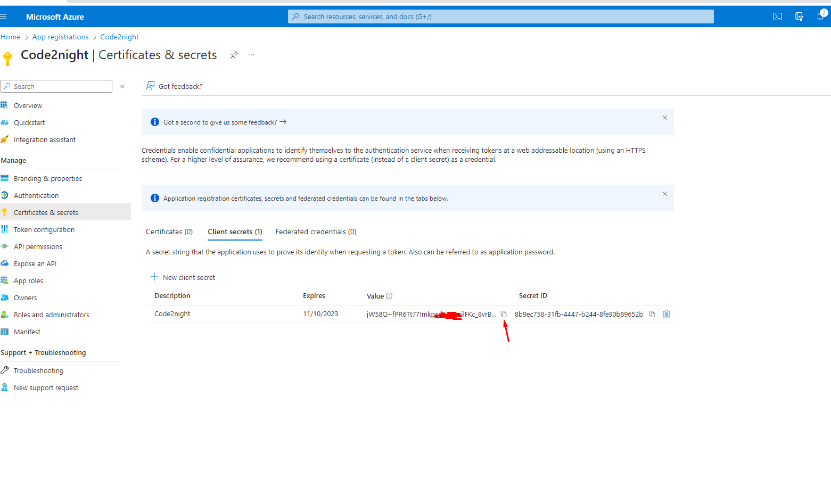Dismiss the application registration info banner

tap(665, 194)
